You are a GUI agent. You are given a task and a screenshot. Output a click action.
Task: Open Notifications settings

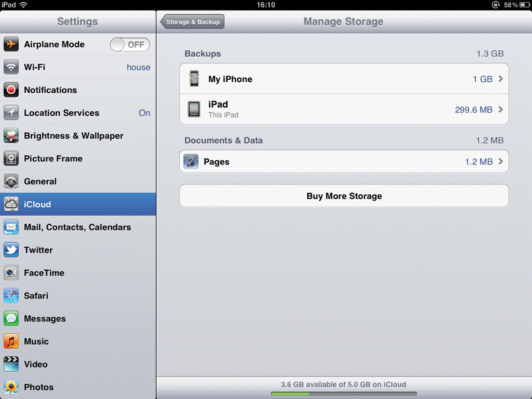78,90
